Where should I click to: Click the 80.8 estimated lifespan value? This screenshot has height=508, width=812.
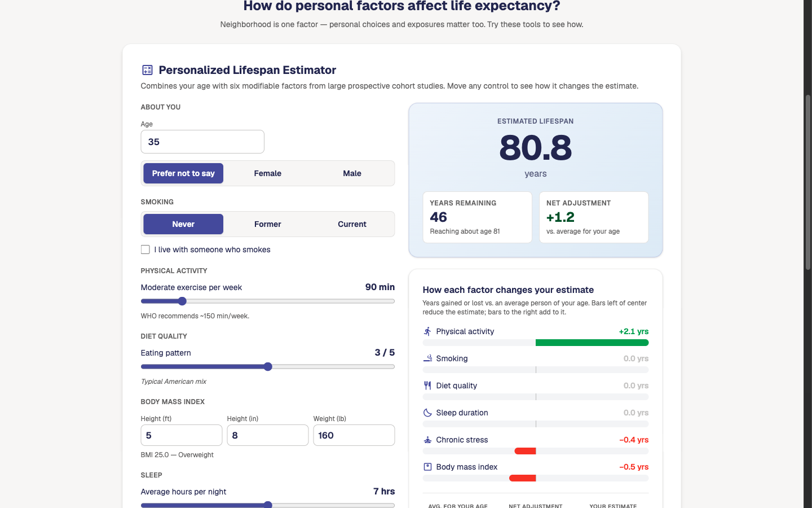point(536,148)
